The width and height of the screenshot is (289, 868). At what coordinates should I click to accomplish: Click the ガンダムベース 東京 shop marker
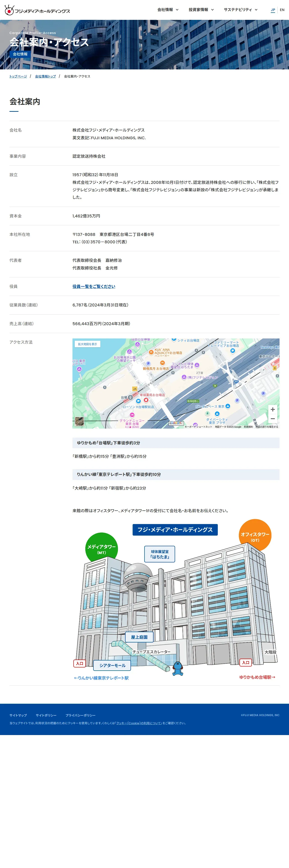pos(228,406)
